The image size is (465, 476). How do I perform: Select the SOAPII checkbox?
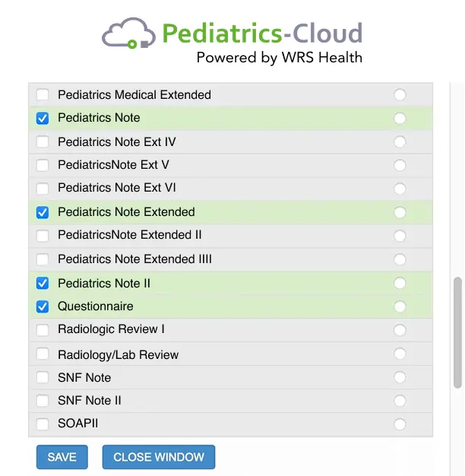tap(43, 424)
